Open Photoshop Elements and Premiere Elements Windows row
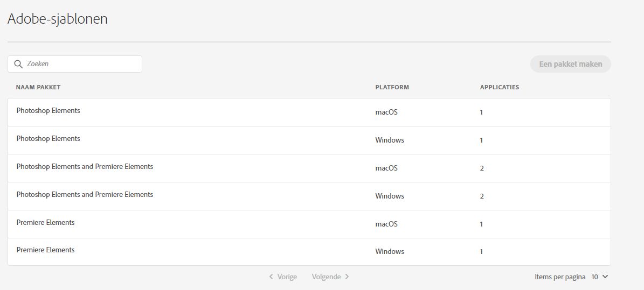 point(85,195)
